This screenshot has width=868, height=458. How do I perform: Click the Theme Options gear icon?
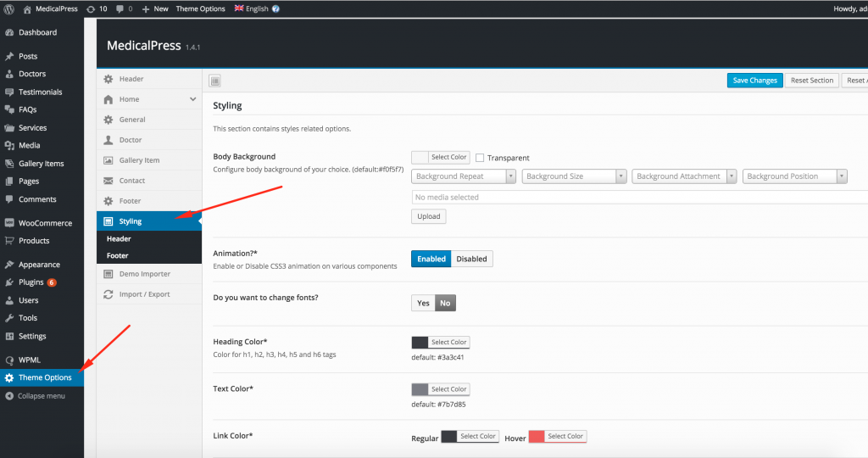coord(9,377)
